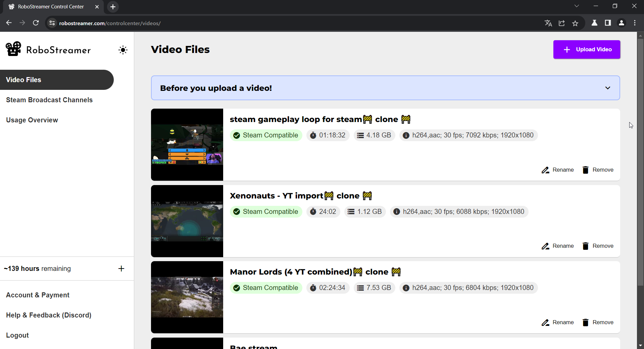The width and height of the screenshot is (644, 349).
Task: Rename the Xenonauts video
Action: coord(558,246)
